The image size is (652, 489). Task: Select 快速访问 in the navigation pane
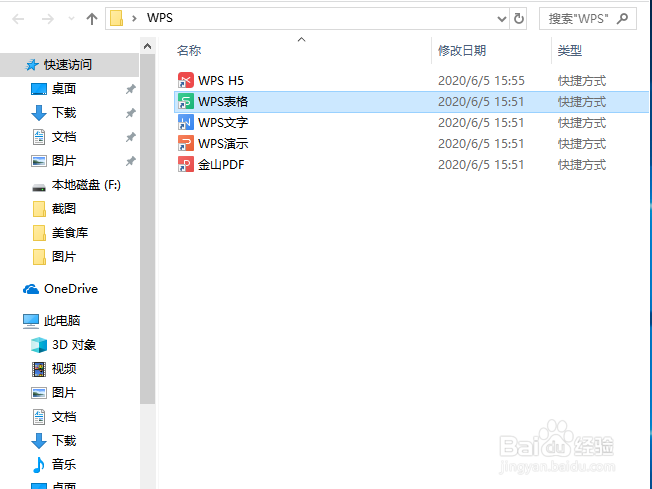pyautogui.click(x=68, y=65)
